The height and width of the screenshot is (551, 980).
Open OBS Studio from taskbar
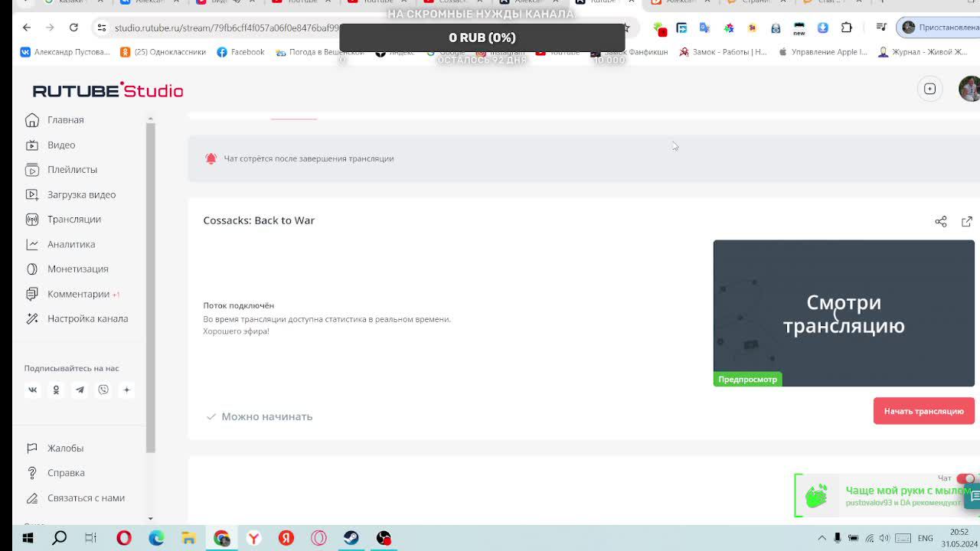tap(384, 538)
